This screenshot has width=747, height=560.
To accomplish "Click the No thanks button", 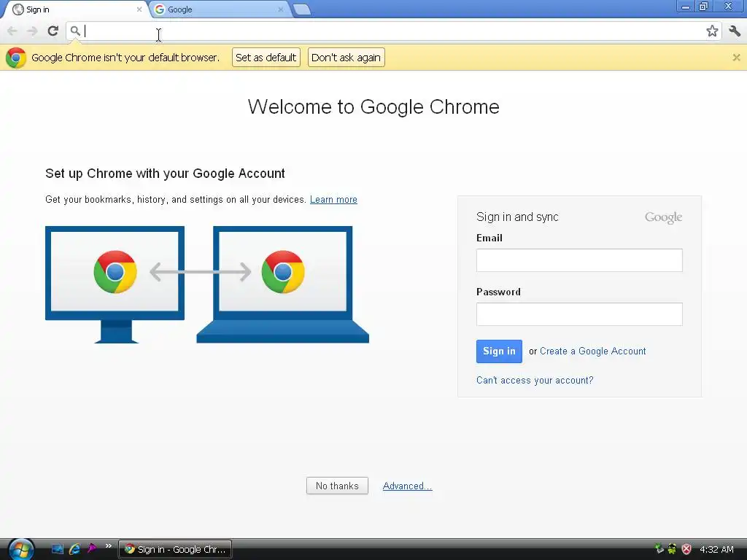I will (337, 486).
